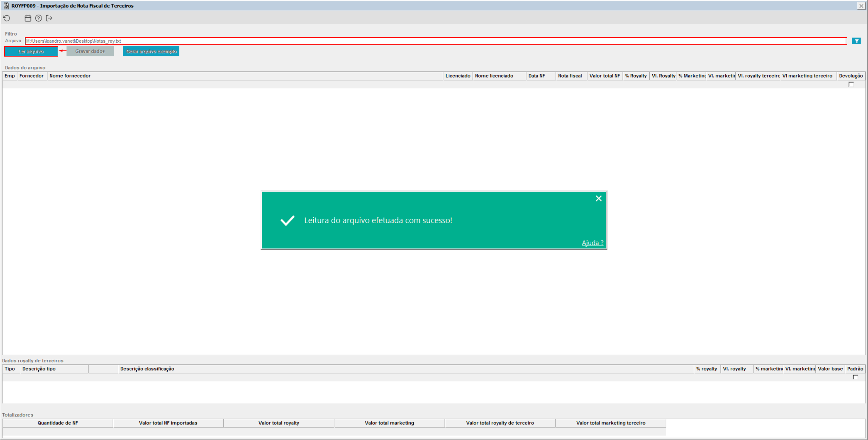Click the Arquivo file path field
Viewport: 868px width, 440px height.
436,41
